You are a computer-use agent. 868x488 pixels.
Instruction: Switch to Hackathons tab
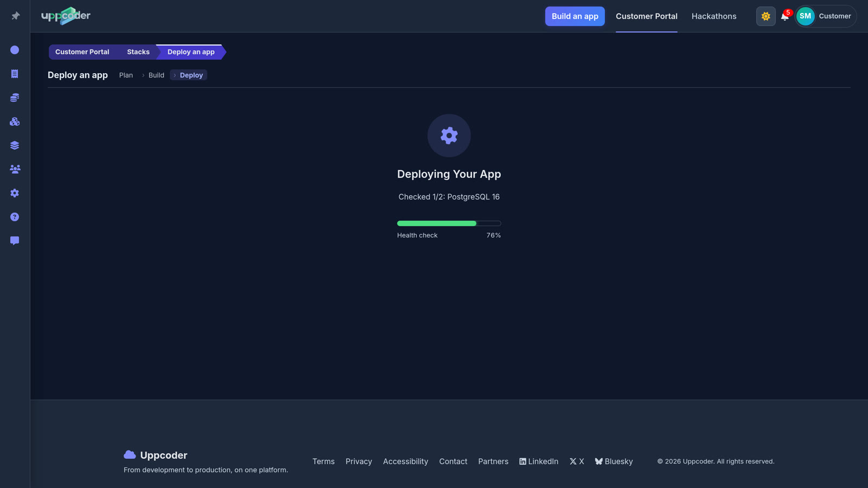[x=714, y=16]
